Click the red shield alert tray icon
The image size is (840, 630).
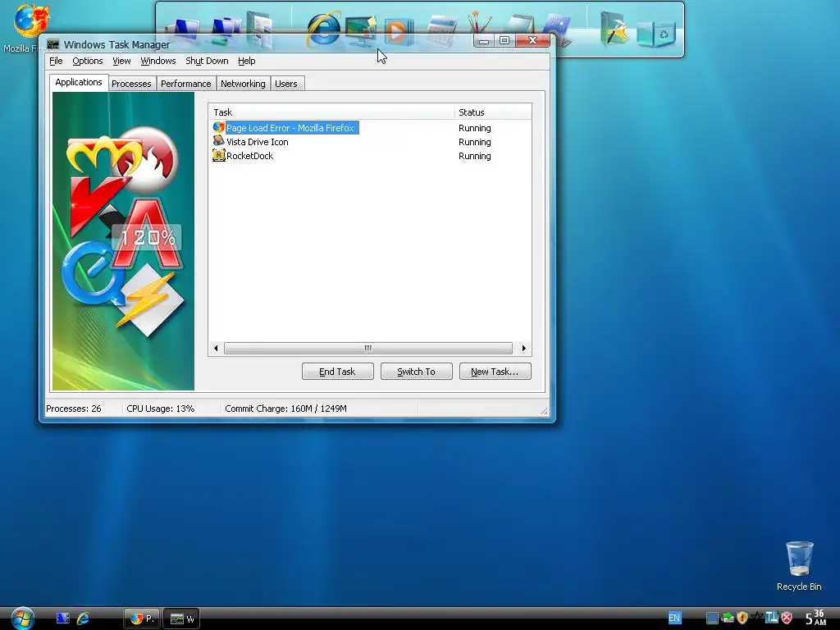[787, 618]
